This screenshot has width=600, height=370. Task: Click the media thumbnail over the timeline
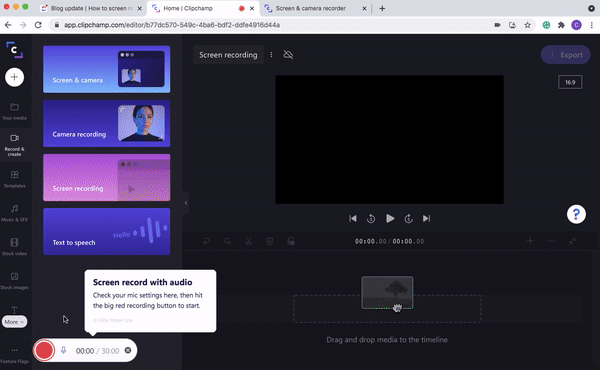(x=387, y=293)
